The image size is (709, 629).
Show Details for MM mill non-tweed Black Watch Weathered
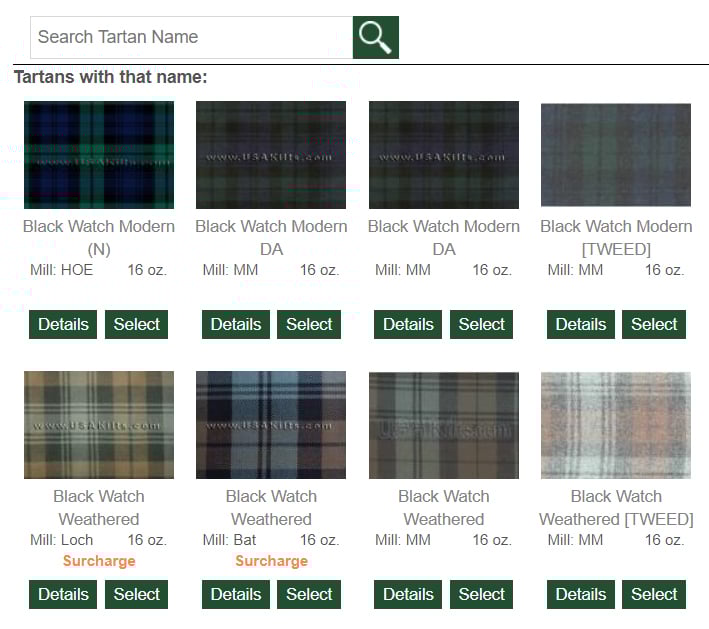pyautogui.click(x=408, y=594)
